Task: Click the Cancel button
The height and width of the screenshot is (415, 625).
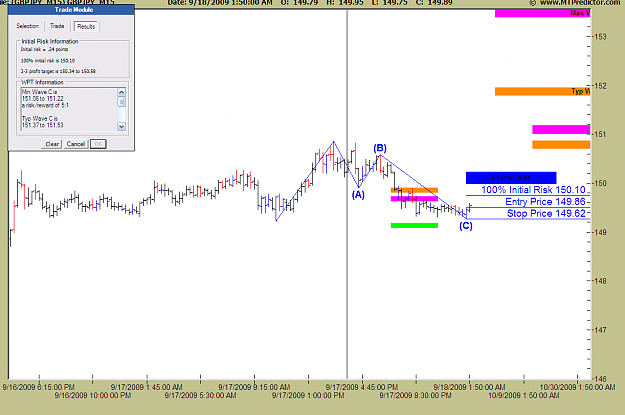Action: click(76, 144)
